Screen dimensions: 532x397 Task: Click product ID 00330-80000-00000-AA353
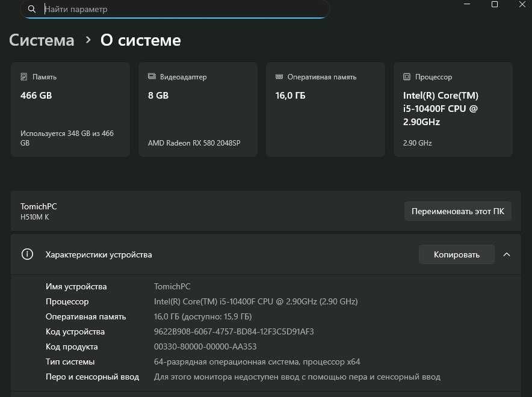tap(205, 346)
